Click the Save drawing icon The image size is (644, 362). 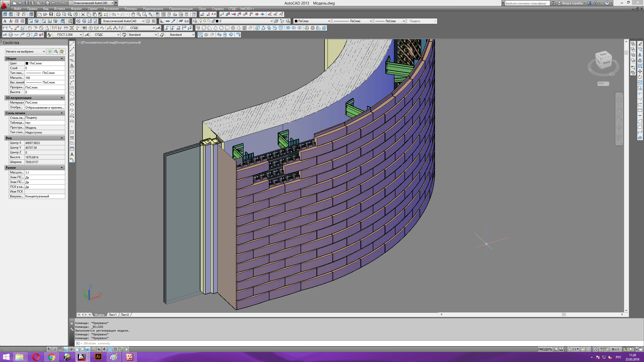click(x=51, y=14)
